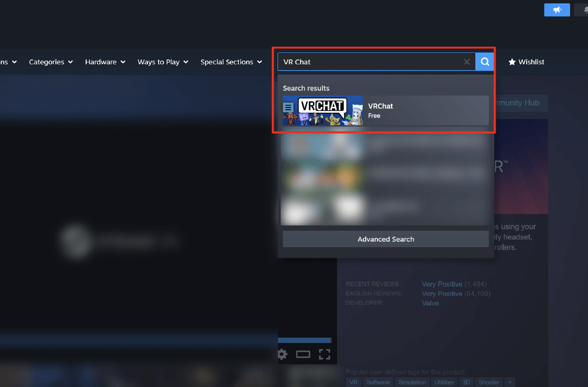
Task: Click the plus button to add tags
Action: [509, 382]
